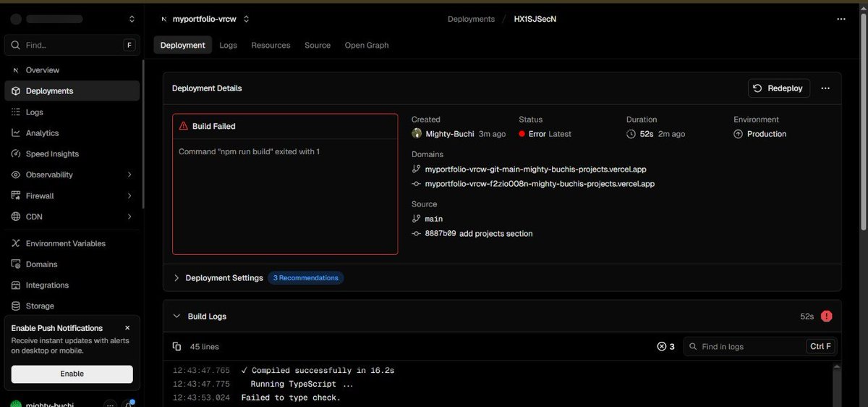Open the Domains icon in sidebar
The height and width of the screenshot is (407, 868).
pyautogui.click(x=16, y=264)
